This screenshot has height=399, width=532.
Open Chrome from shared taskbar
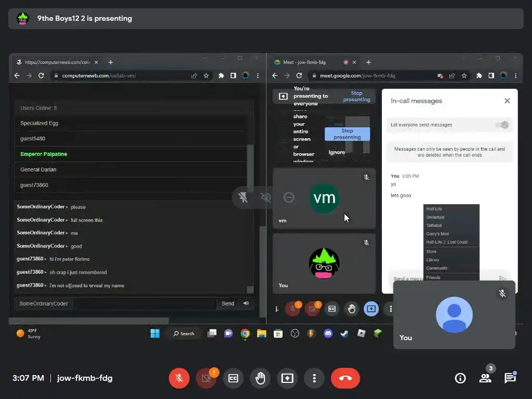[x=245, y=334]
